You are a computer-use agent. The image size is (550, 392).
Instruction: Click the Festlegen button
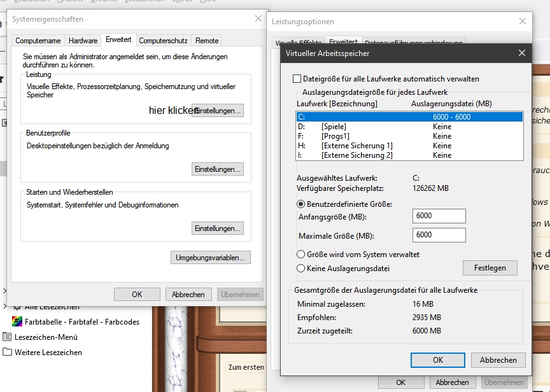490,268
